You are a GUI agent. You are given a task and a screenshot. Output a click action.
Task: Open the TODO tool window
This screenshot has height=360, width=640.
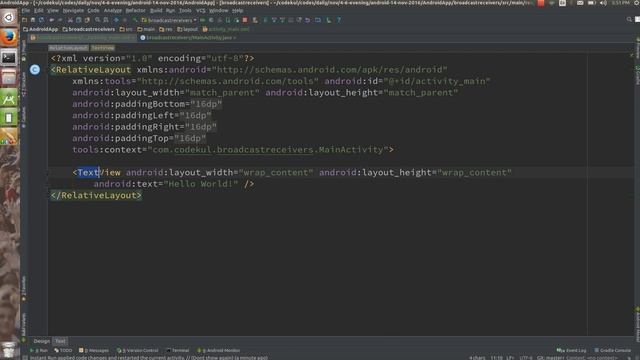point(63,351)
